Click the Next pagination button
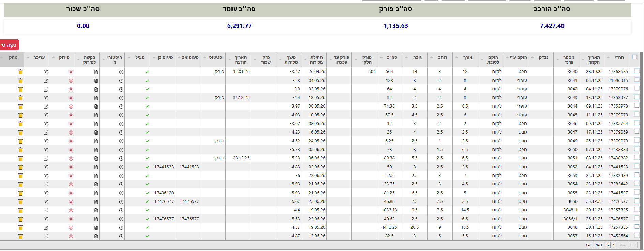 tap(599, 245)
